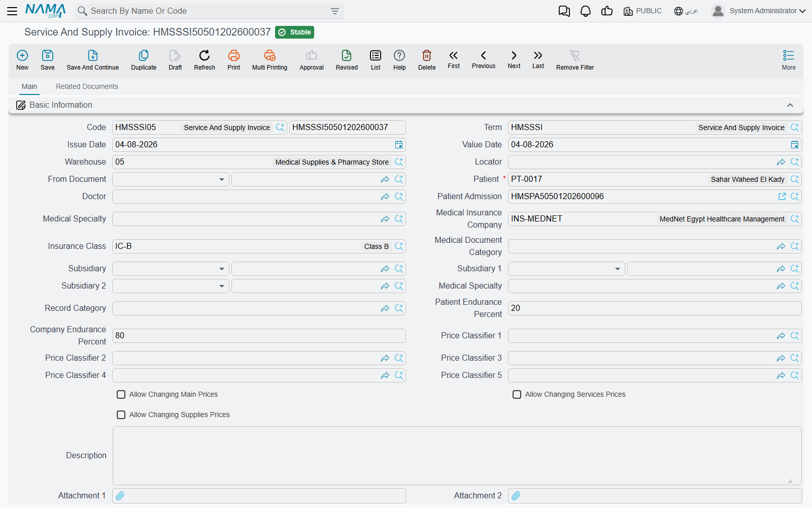The height and width of the screenshot is (508, 812).
Task: Open System Administrator user menu
Action: pyautogui.click(x=759, y=11)
